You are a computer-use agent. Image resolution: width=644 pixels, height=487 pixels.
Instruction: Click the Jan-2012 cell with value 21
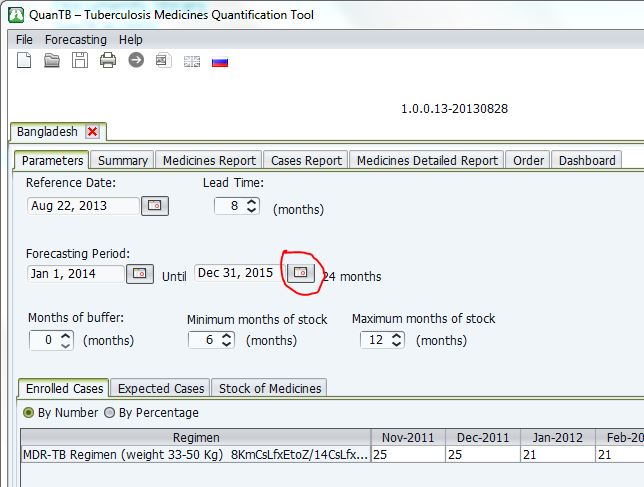pos(558,455)
